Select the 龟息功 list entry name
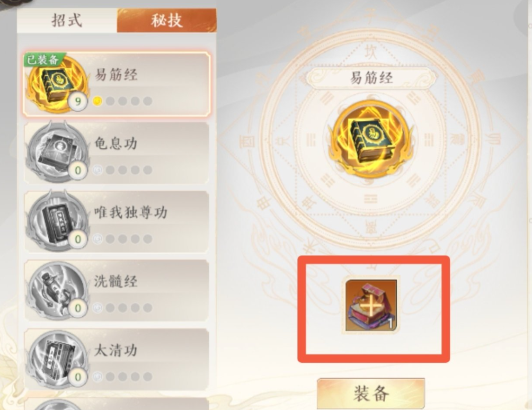The image size is (532, 410). coord(116,144)
